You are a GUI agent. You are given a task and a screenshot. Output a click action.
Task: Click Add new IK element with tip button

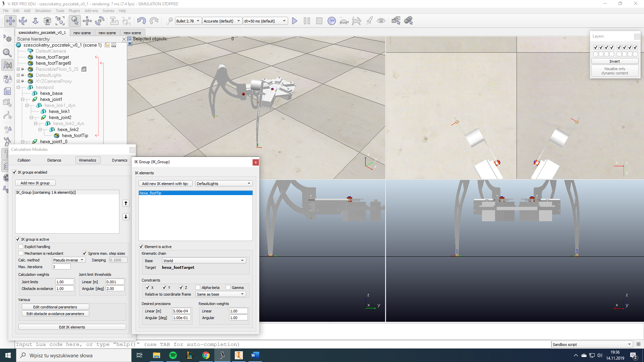click(165, 184)
